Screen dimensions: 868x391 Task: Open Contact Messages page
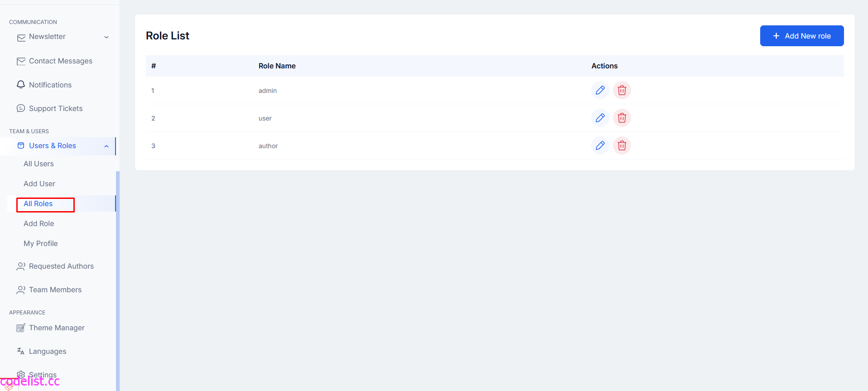click(61, 61)
